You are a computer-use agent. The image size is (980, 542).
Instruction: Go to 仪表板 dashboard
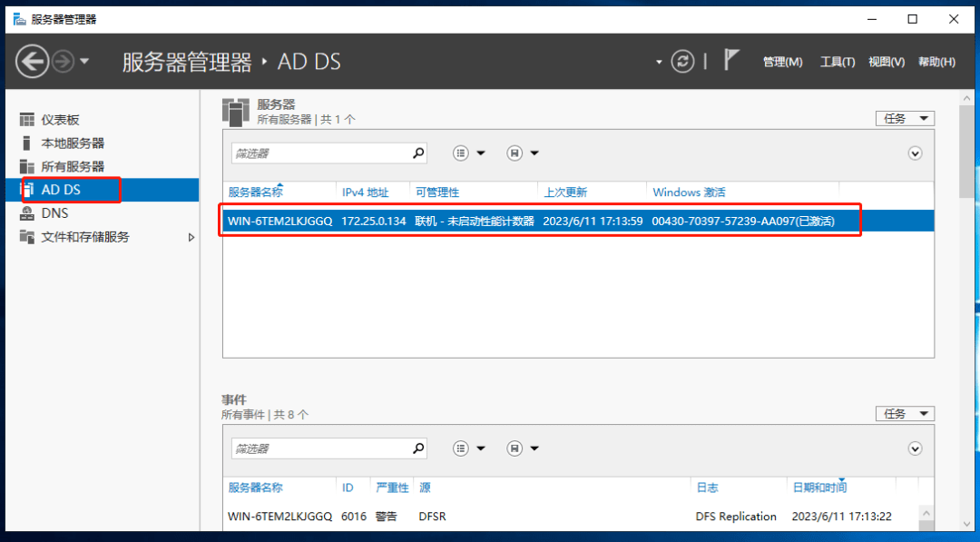tap(60, 120)
